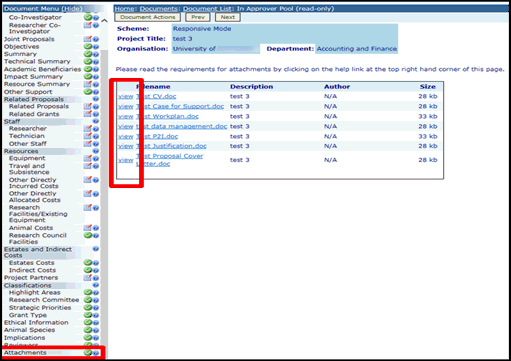Click Filename column header

pyautogui.click(x=153, y=87)
